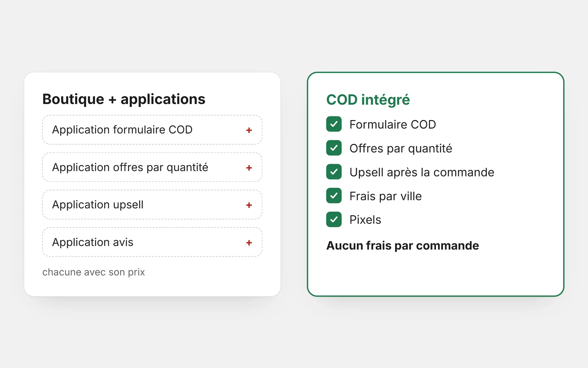Toggle the Offres par quantité checkbox
This screenshot has width=588, height=368.
[x=334, y=148]
